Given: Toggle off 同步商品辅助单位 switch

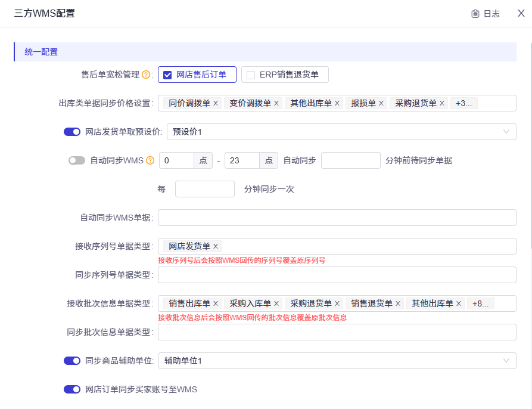Looking at the screenshot, I should coord(72,361).
